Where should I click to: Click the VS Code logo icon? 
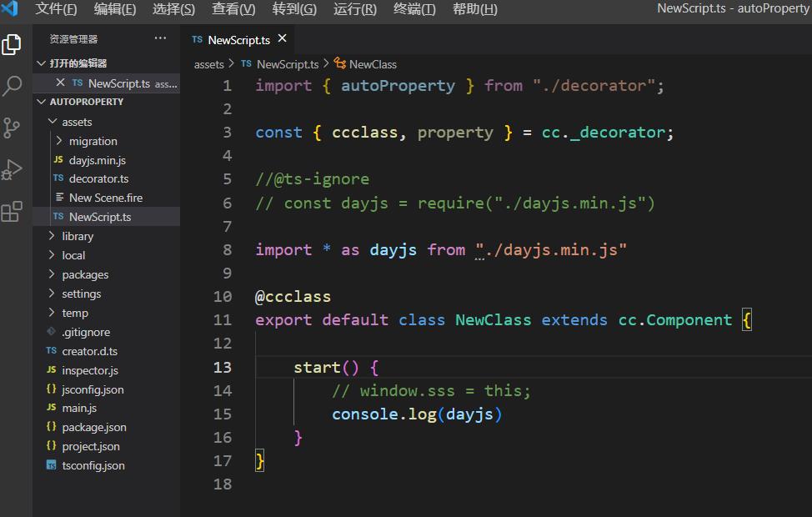pos(10,8)
